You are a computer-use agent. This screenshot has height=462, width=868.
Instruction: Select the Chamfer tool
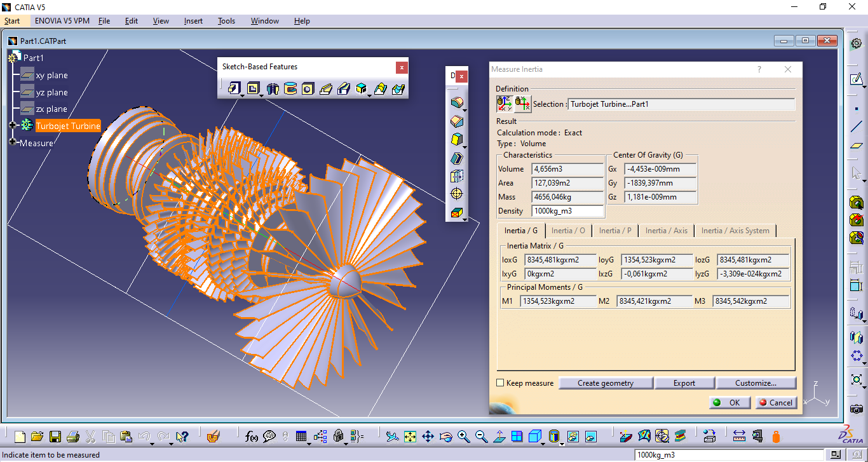(456, 121)
